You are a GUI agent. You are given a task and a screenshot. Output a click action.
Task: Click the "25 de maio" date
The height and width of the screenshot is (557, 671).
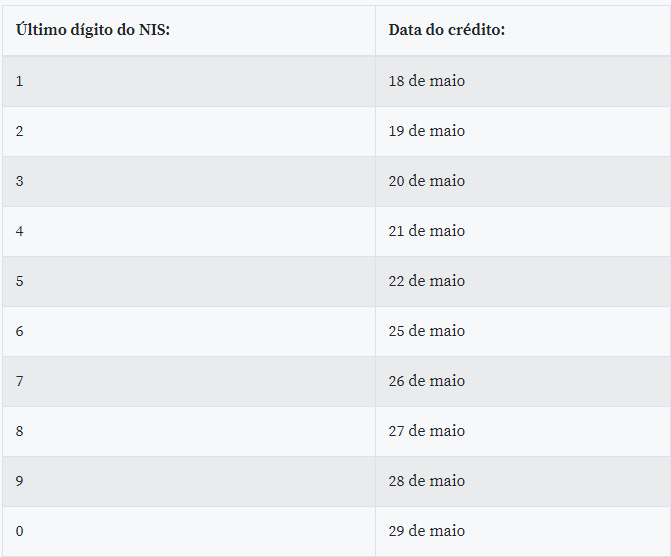click(426, 331)
